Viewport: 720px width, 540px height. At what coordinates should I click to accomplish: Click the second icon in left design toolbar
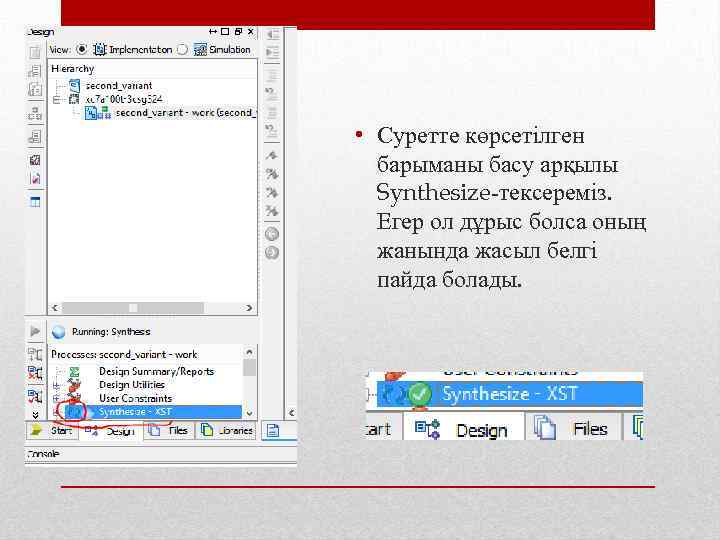click(x=35, y=71)
